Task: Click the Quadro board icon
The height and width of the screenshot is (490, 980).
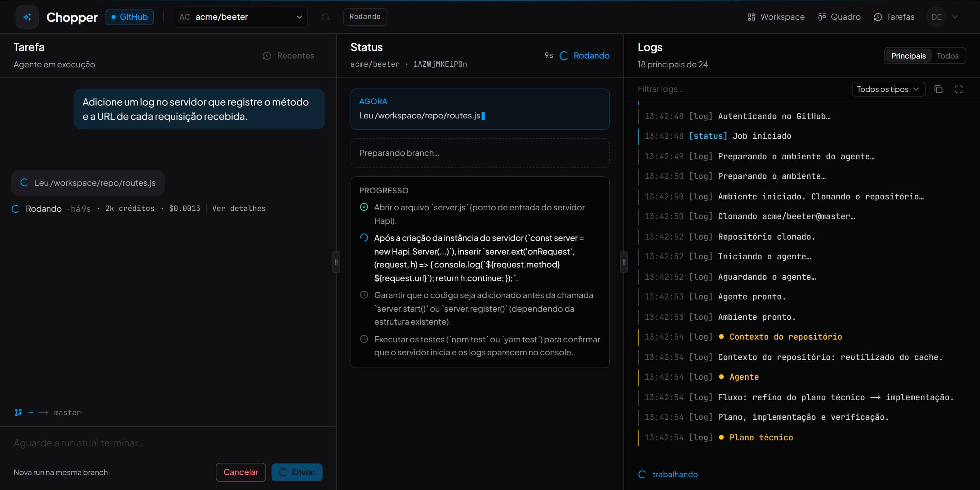Action: click(822, 17)
